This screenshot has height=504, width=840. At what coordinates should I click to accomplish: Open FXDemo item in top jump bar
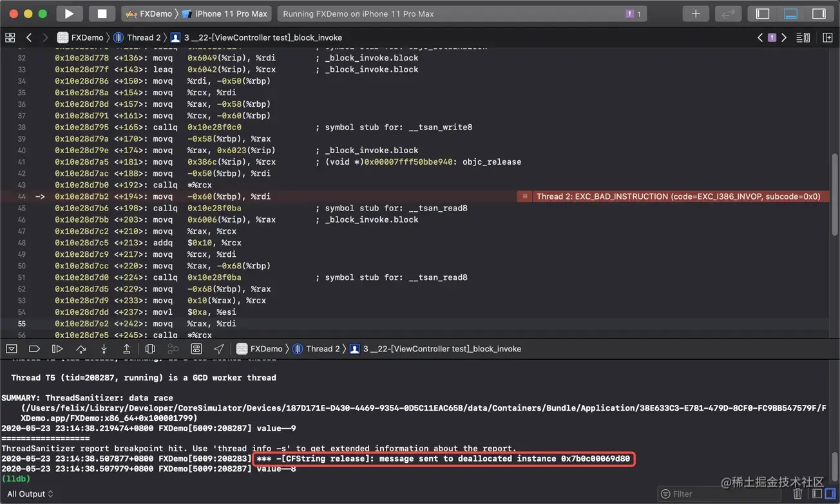pos(80,37)
